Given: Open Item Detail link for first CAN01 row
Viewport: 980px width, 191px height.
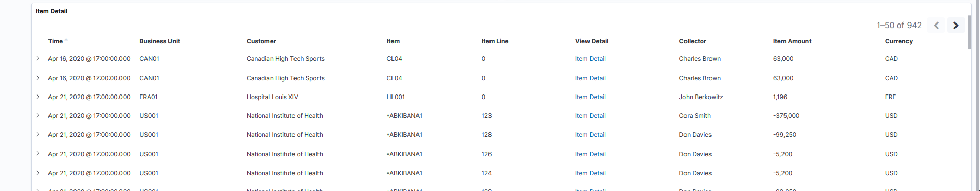Looking at the screenshot, I should point(590,59).
